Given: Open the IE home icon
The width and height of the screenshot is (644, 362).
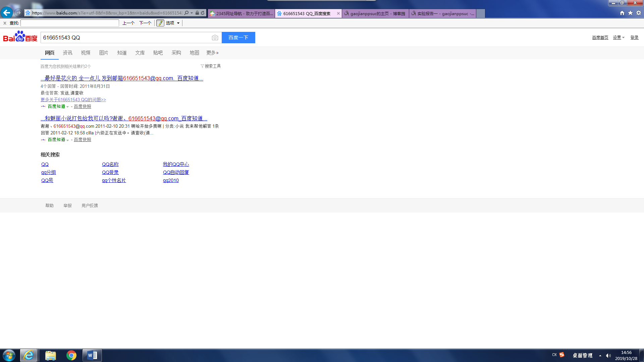Looking at the screenshot, I should (622, 13).
